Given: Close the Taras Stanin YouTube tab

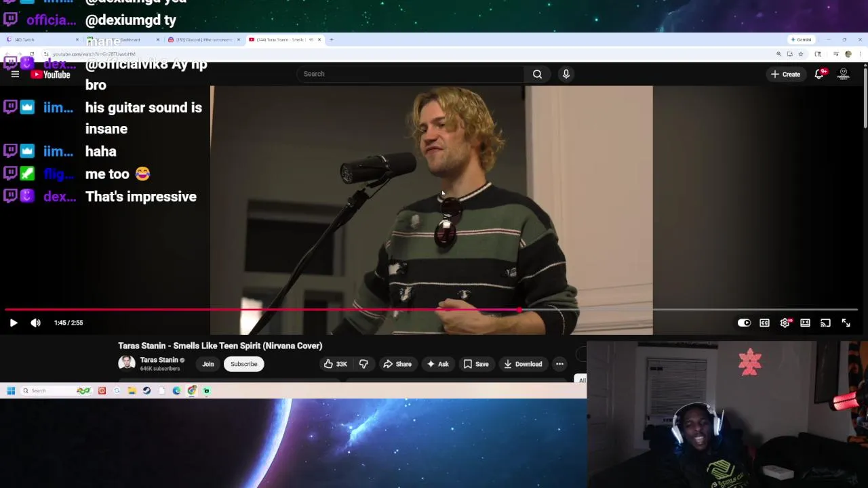Looking at the screenshot, I should [319, 39].
